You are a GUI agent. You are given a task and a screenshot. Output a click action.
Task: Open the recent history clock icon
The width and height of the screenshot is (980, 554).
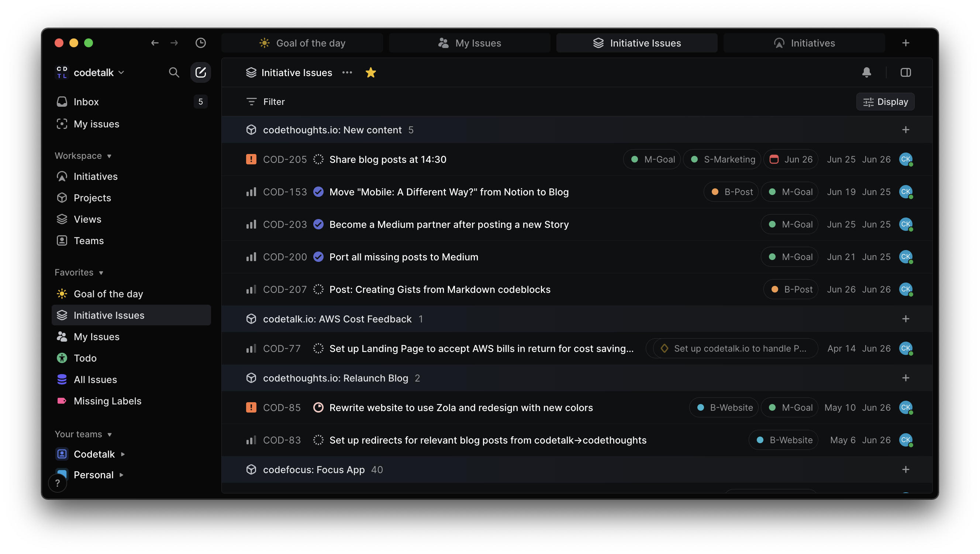(x=200, y=43)
